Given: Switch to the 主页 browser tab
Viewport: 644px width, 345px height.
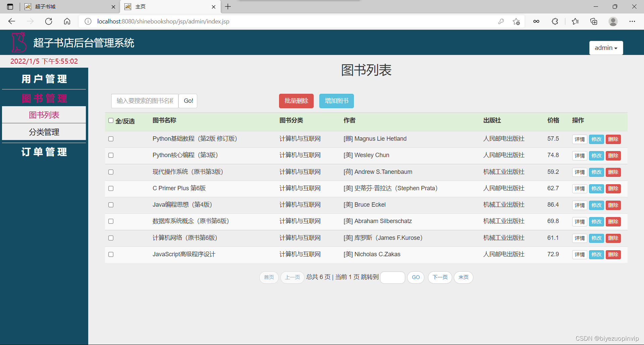Looking at the screenshot, I should pos(170,7).
